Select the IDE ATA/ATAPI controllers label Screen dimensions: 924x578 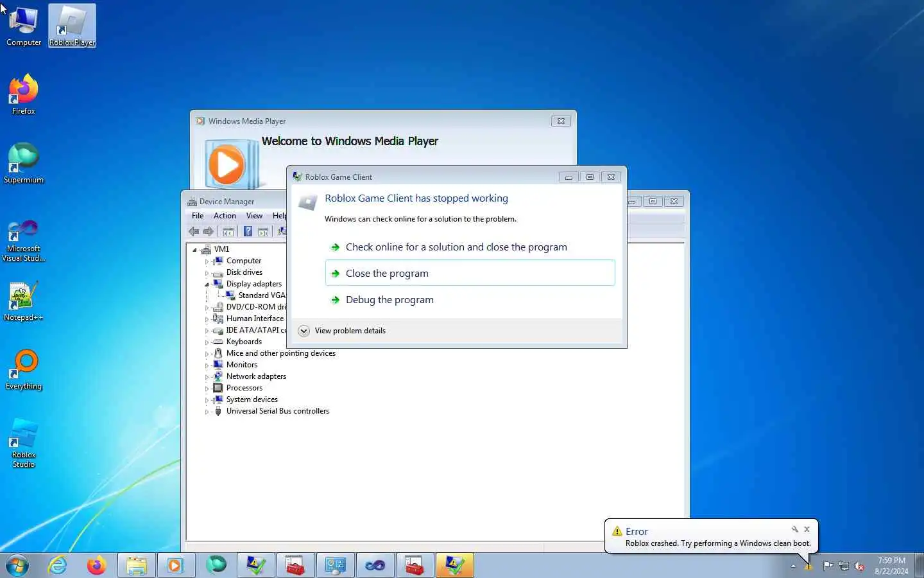(x=256, y=330)
